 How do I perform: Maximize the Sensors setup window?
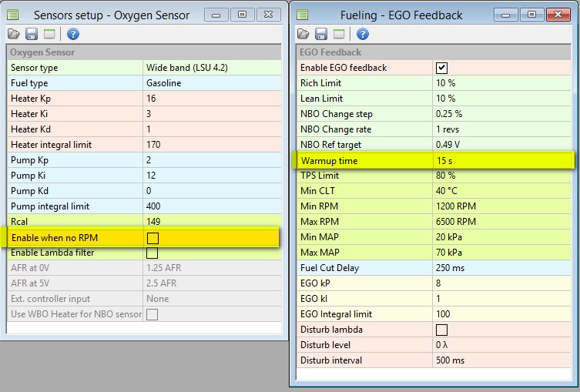(x=241, y=14)
